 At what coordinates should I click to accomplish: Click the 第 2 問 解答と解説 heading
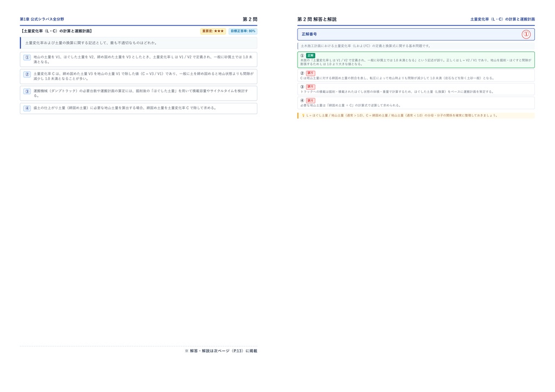click(x=317, y=19)
